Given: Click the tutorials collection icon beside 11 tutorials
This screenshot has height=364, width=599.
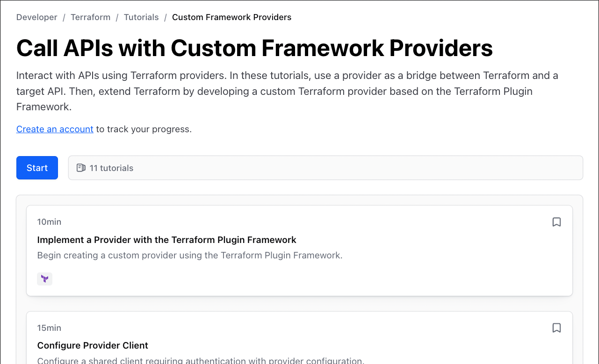Looking at the screenshot, I should (x=81, y=168).
